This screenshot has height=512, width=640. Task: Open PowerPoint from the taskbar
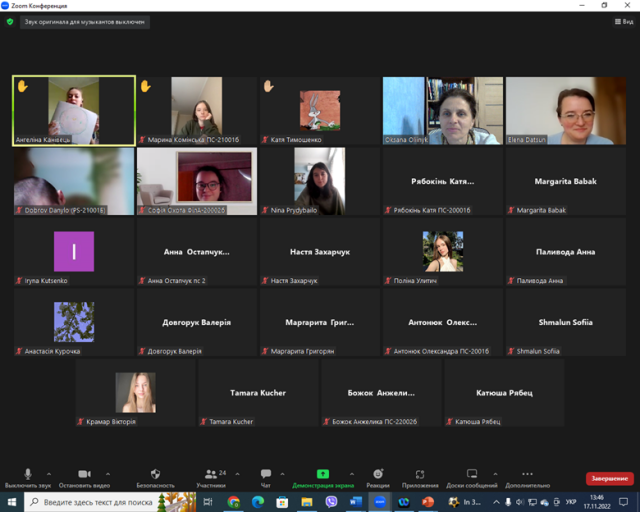click(x=428, y=502)
